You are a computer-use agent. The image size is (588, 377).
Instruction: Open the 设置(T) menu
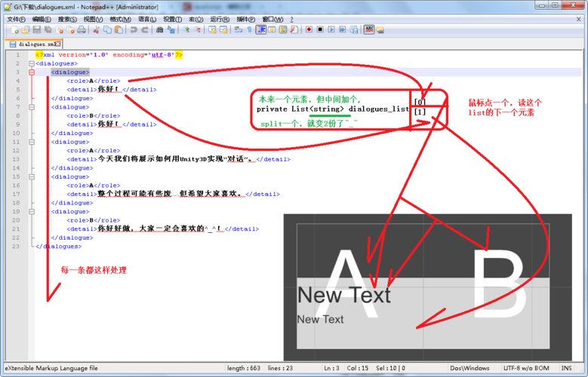pos(173,19)
